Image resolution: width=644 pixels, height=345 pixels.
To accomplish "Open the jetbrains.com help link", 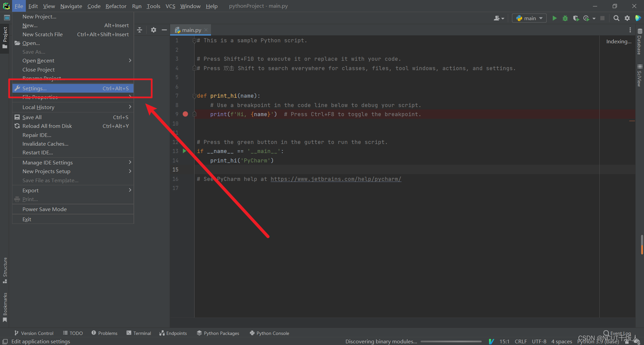I will coord(336,179).
